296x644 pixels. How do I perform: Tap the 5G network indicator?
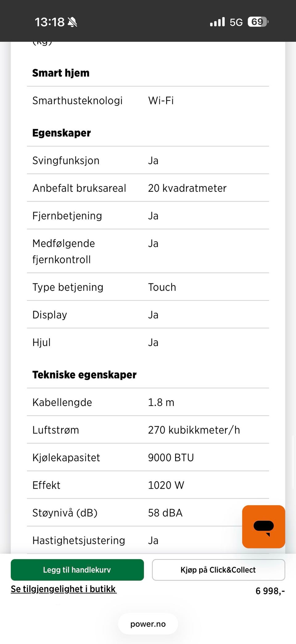236,22
